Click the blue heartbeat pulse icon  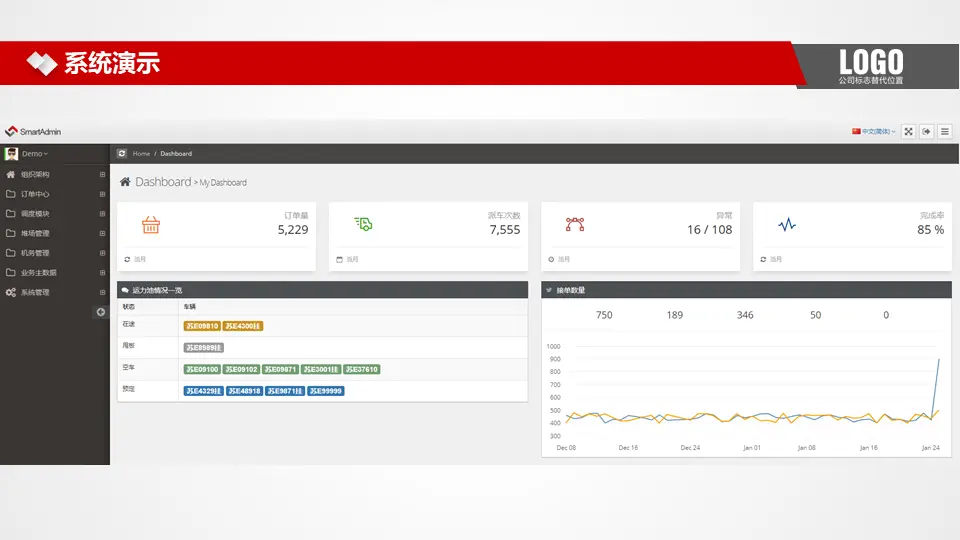[787, 225]
